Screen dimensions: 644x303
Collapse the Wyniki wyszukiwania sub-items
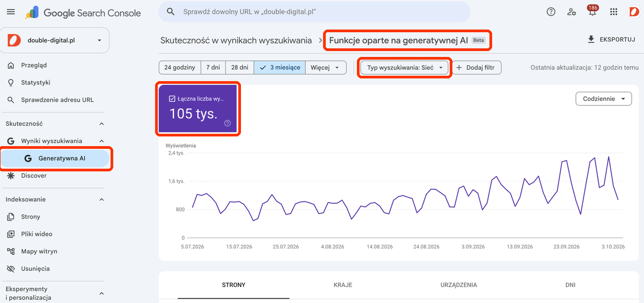[101, 141]
